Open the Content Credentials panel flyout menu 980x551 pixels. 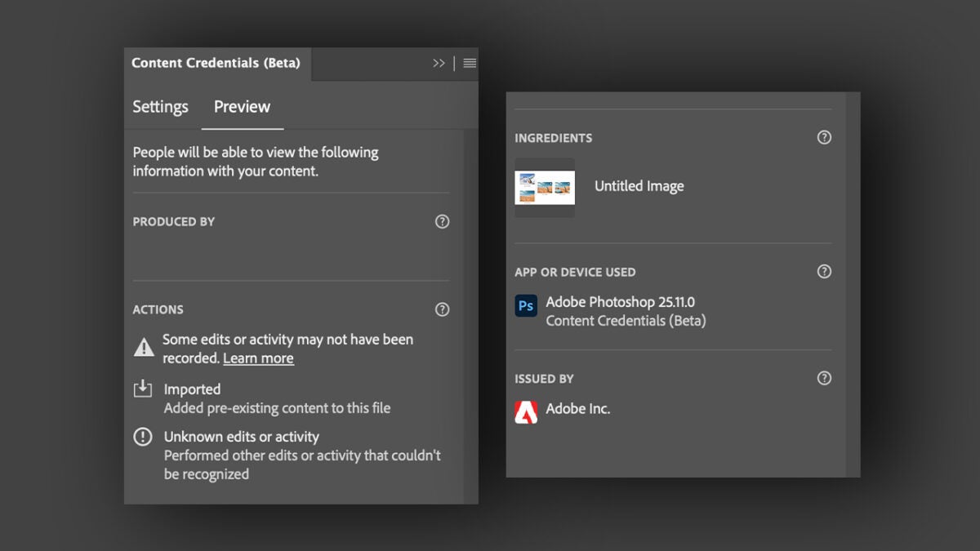pos(470,64)
